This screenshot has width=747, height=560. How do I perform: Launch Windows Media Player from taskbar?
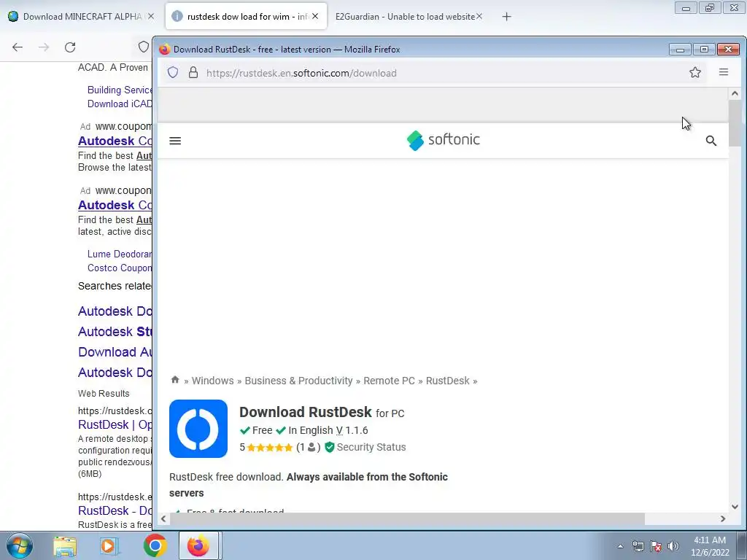pos(109,545)
